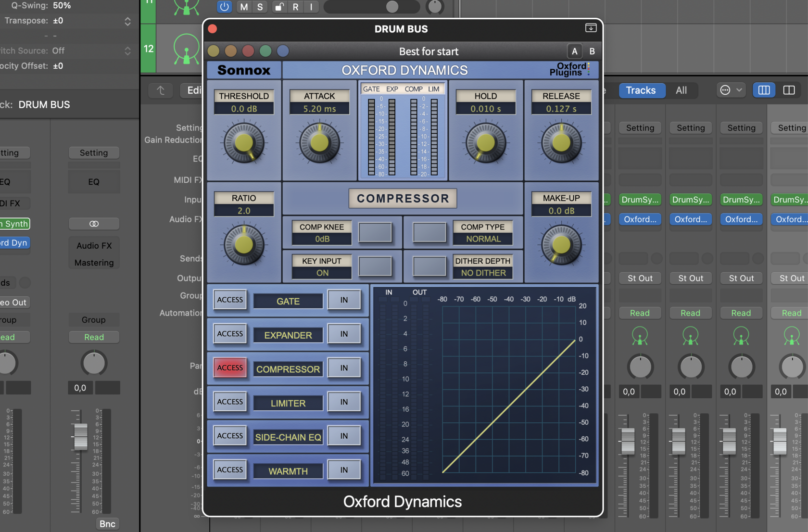The width and height of the screenshot is (808, 532).
Task: Click the Attack 5.20 ms value field
Action: pyautogui.click(x=319, y=109)
